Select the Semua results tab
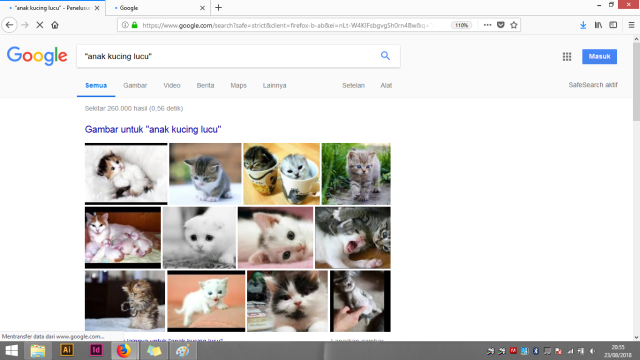Screen dimensions: 640x360 pyautogui.click(x=96, y=86)
